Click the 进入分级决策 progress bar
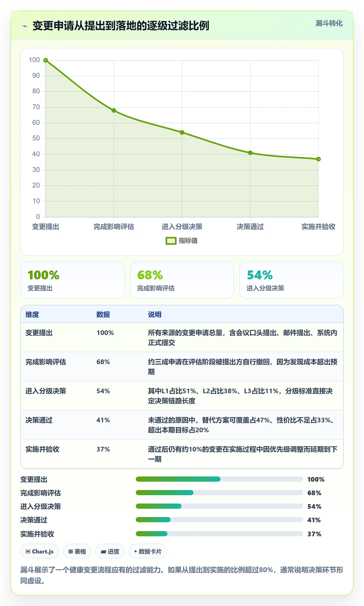 tap(219, 506)
